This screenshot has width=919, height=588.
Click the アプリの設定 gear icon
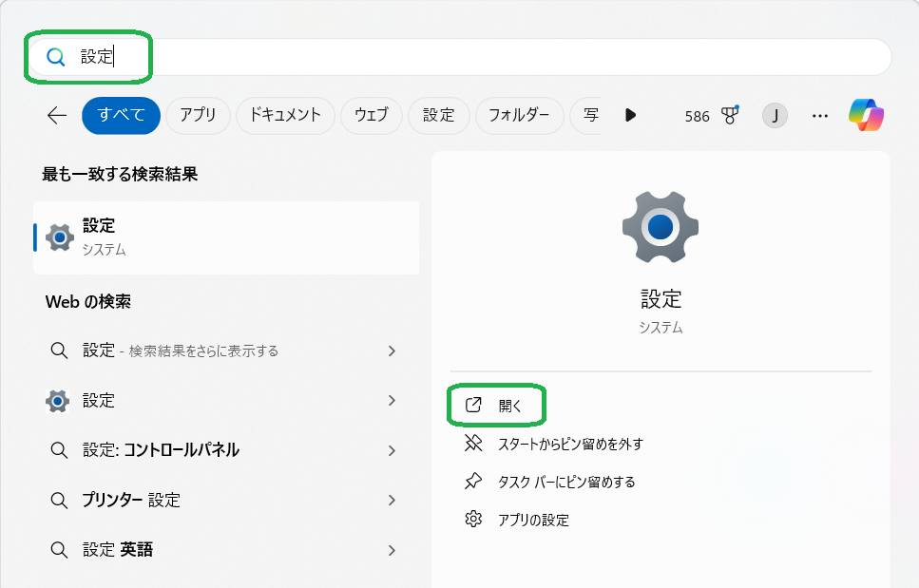473,520
